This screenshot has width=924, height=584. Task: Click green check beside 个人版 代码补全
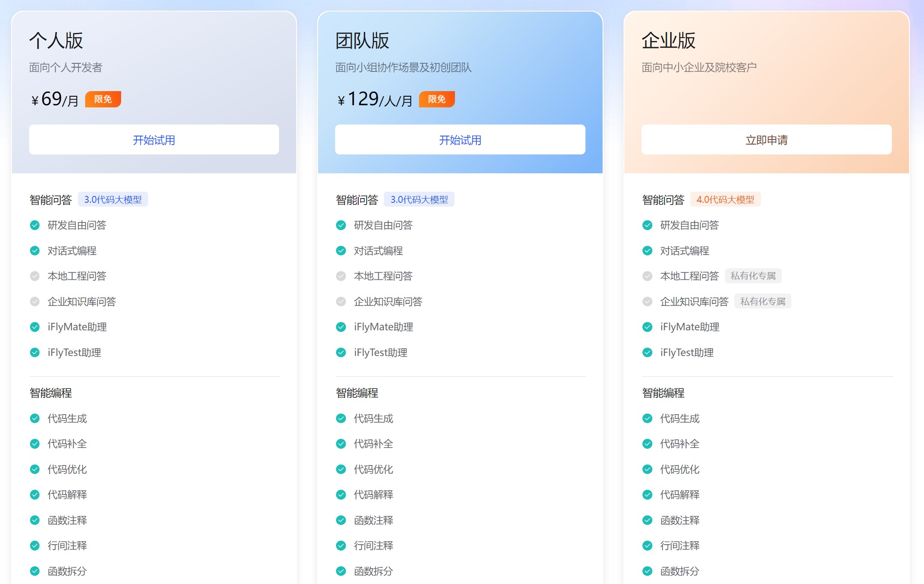(35, 444)
